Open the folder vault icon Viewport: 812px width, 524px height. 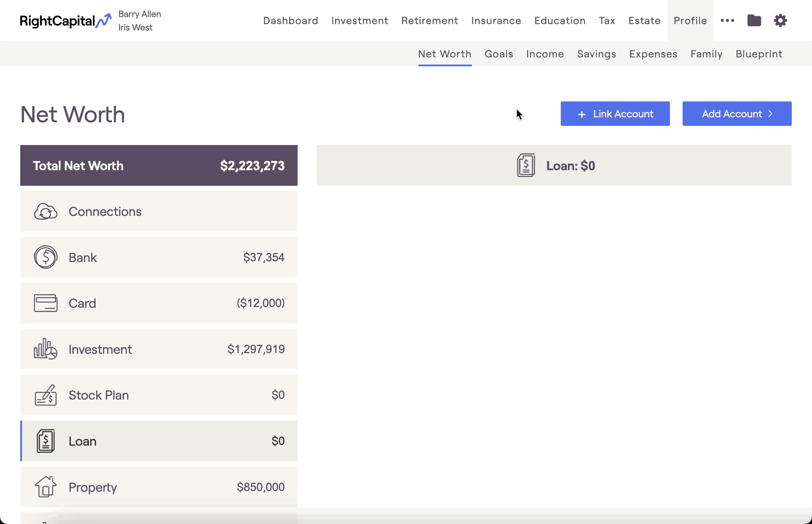pos(754,20)
